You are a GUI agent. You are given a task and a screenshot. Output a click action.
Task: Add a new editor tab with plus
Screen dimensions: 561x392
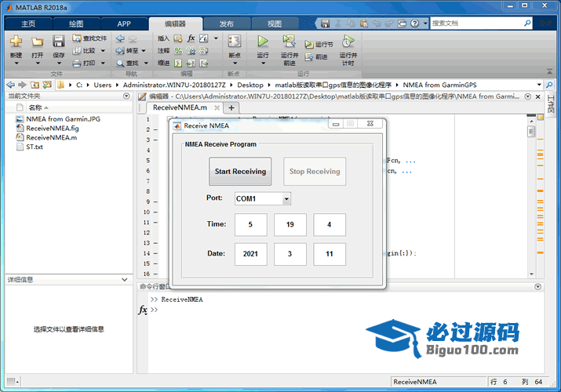(231, 107)
